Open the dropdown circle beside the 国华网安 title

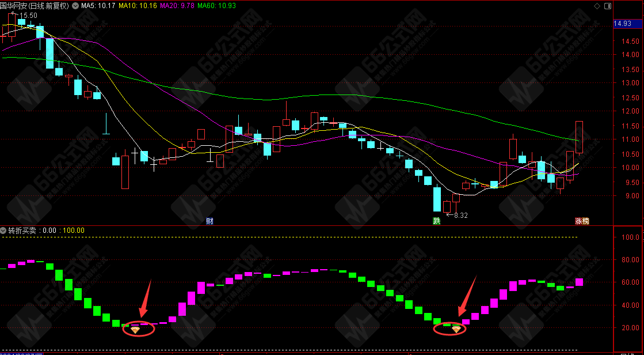(x=75, y=6)
